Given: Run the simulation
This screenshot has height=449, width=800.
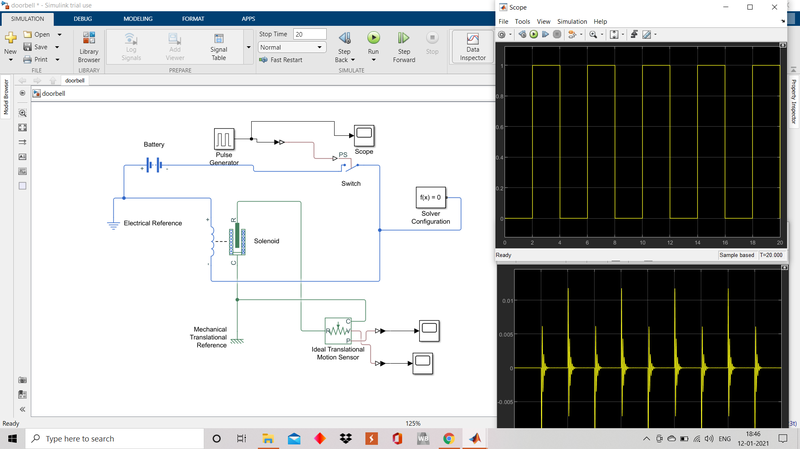Looking at the screenshot, I should (x=373, y=42).
